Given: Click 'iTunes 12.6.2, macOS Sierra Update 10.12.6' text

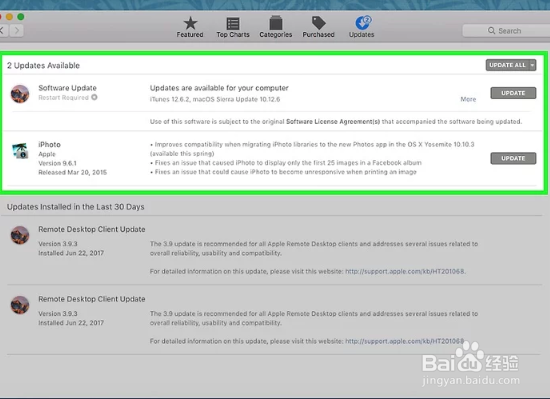Looking at the screenshot, I should click(215, 99).
